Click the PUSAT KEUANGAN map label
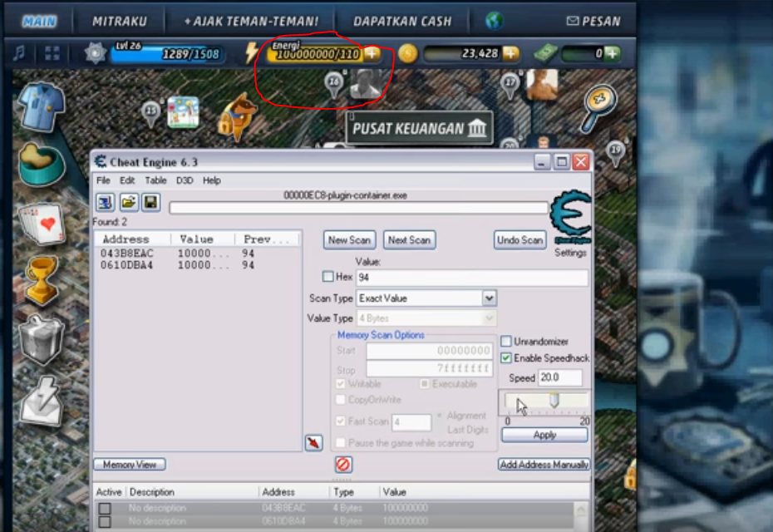The height and width of the screenshot is (532, 773). pyautogui.click(x=419, y=128)
